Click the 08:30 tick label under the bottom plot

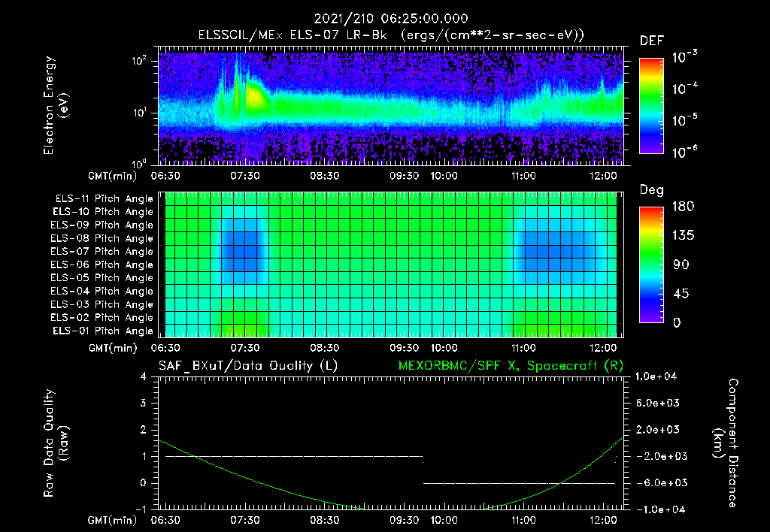point(325,520)
